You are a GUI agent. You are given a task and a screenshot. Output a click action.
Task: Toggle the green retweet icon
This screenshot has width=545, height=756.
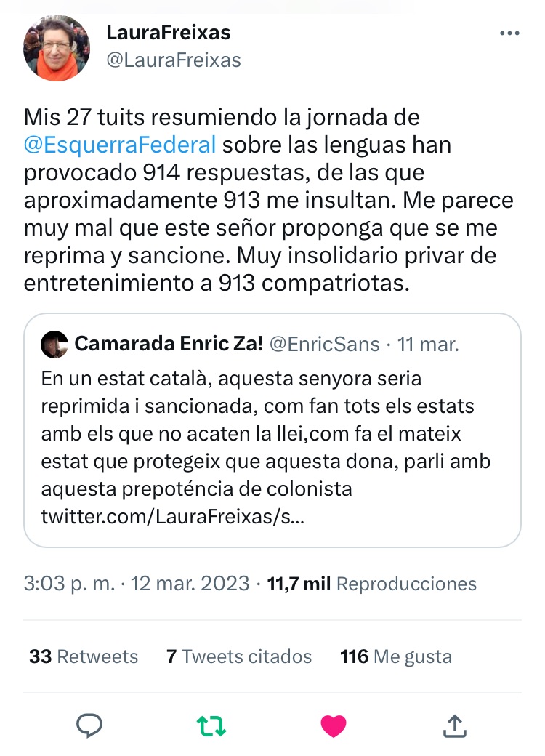211,724
